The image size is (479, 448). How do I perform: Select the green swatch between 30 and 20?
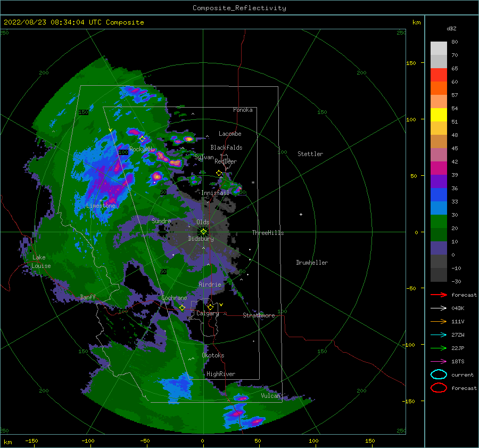(439, 221)
